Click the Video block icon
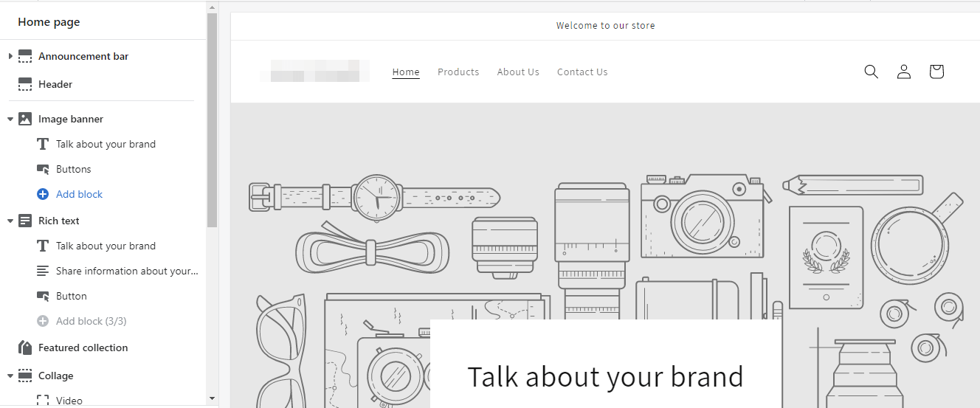 (43, 401)
